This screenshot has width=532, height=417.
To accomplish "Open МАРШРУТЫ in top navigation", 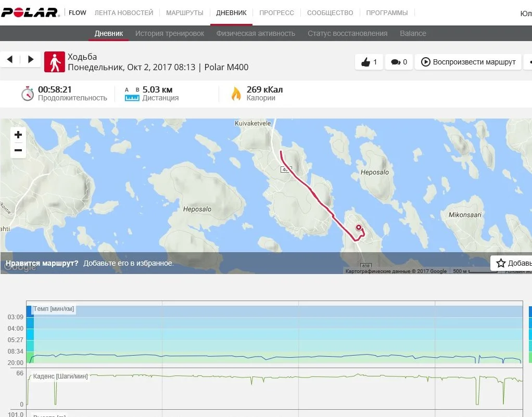I will point(184,12).
